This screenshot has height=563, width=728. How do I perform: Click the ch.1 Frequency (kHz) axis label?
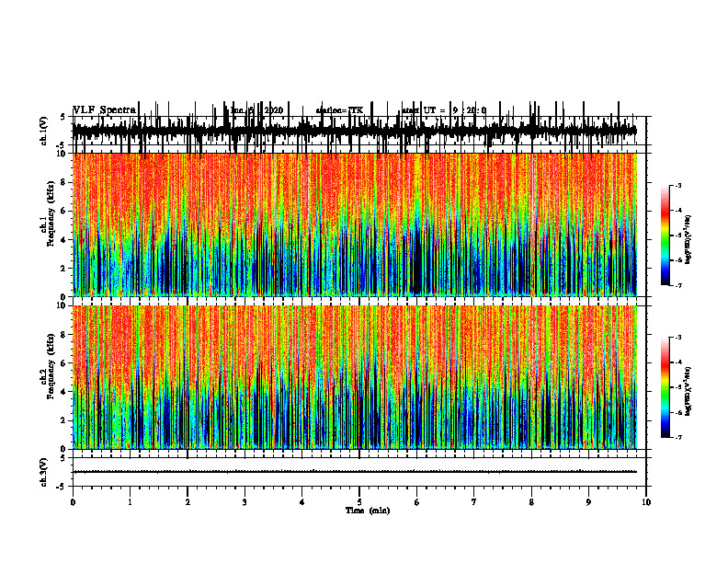tap(48, 213)
